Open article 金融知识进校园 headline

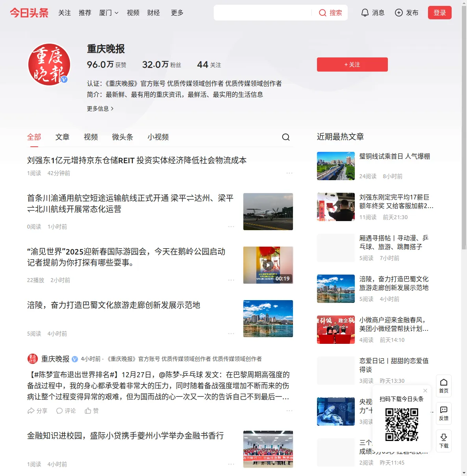[x=126, y=435]
